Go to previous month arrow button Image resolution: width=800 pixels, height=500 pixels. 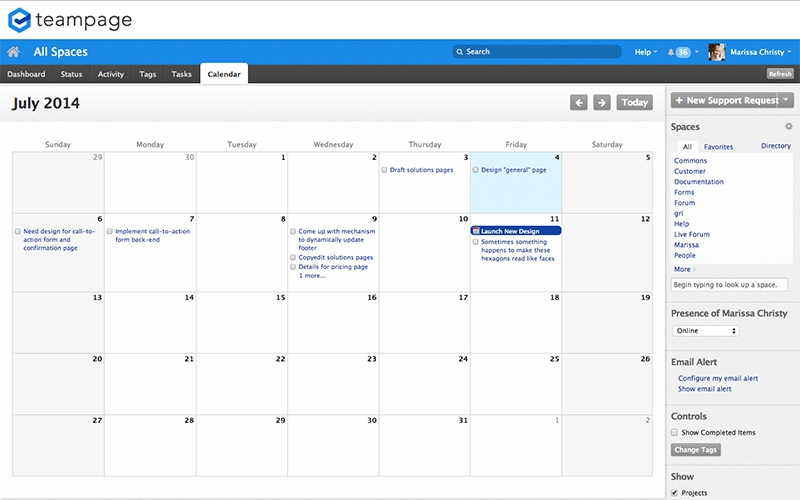pyautogui.click(x=579, y=103)
